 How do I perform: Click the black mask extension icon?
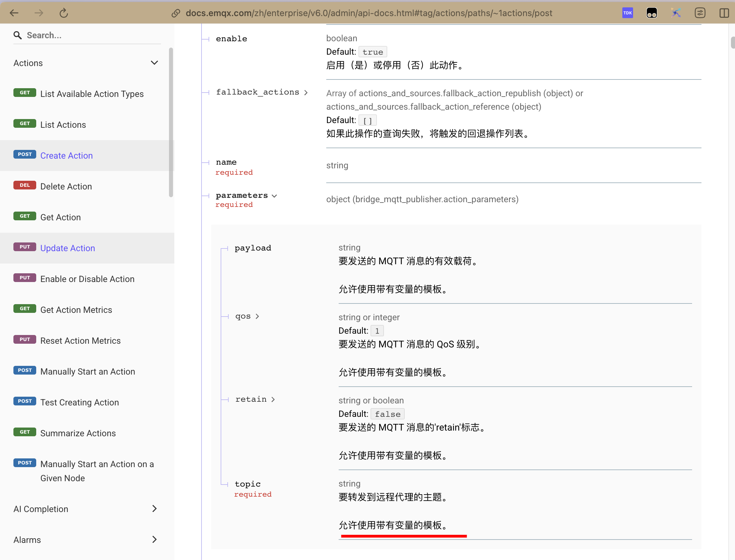point(652,13)
